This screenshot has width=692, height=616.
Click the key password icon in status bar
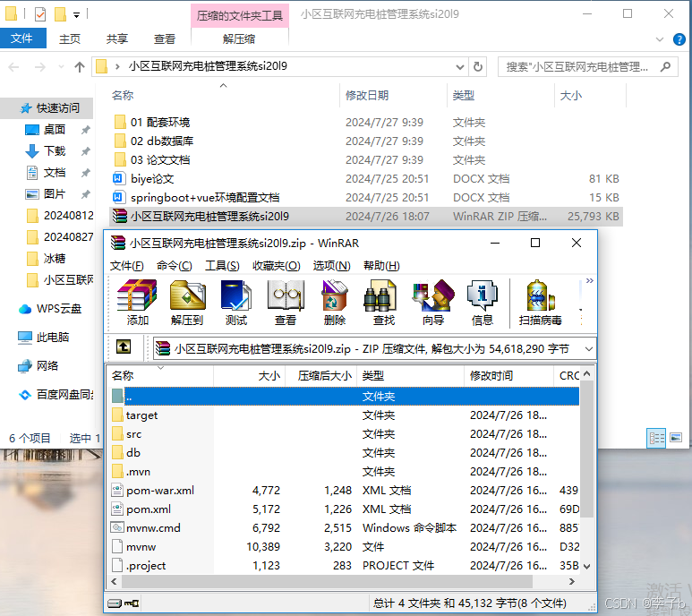tap(132, 603)
